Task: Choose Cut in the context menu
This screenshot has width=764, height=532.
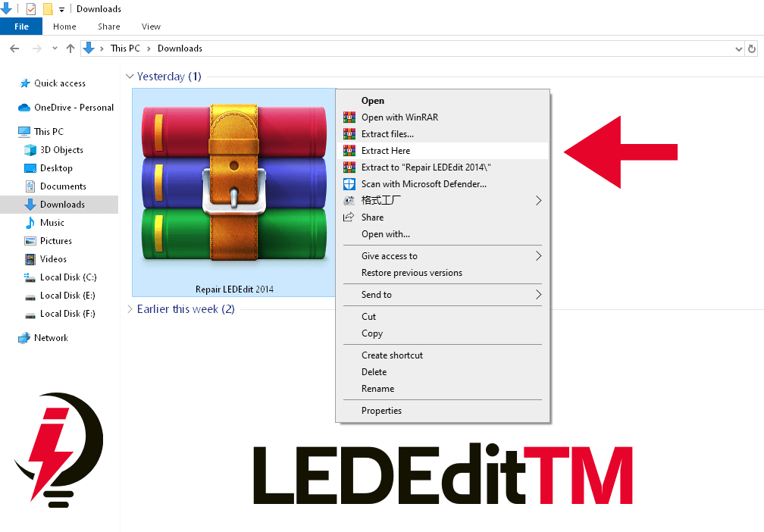Action: [x=443, y=317]
